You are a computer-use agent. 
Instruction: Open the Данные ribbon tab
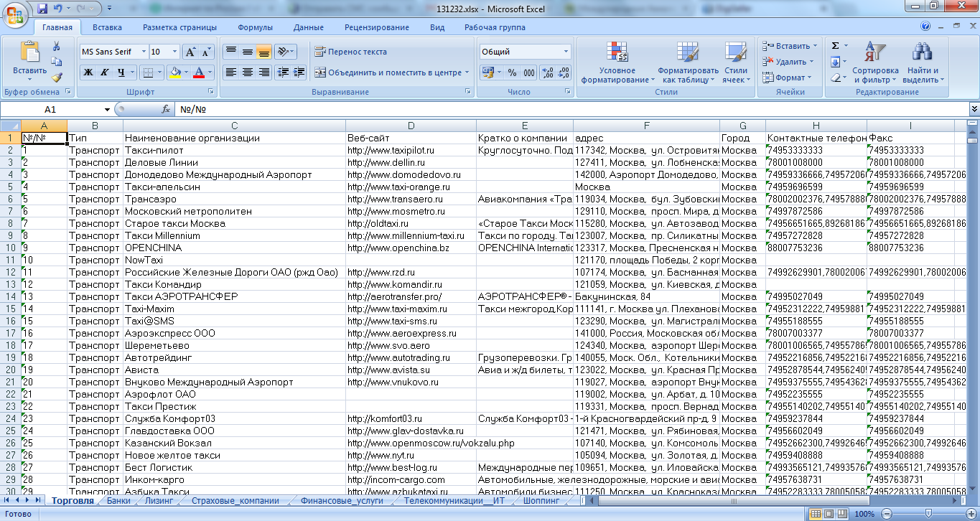pos(308,27)
